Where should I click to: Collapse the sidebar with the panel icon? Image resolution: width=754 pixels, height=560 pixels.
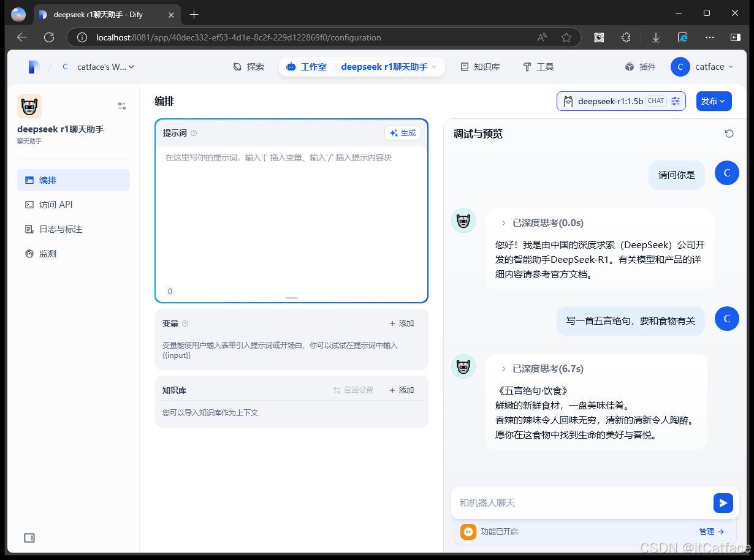[29, 538]
